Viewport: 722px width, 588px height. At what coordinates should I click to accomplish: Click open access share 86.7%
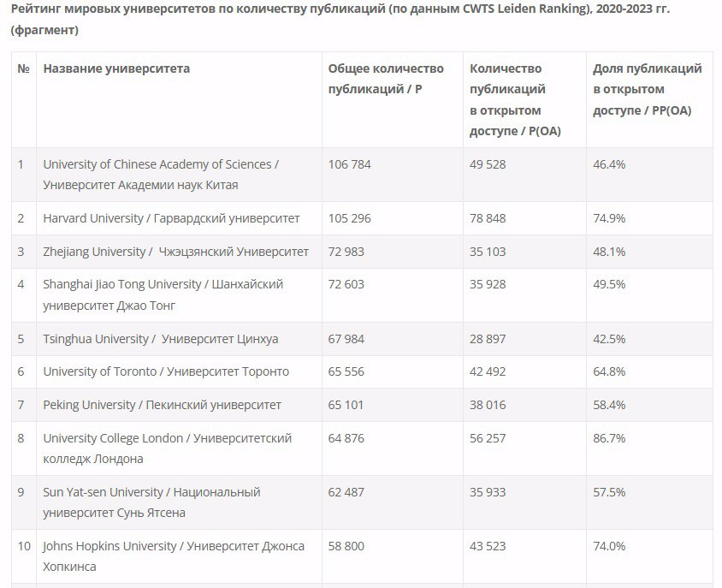(x=609, y=438)
